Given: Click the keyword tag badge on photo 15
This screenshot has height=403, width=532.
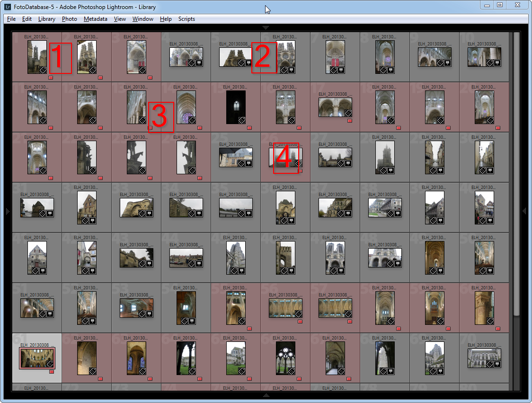Looking at the screenshot, I should point(242,120).
